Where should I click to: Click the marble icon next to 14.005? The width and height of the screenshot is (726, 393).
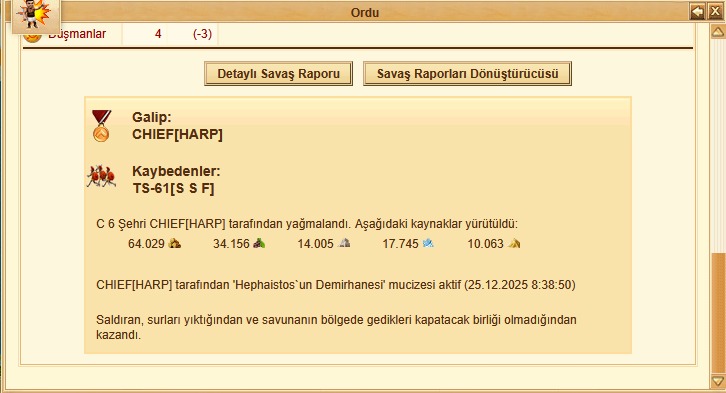[x=344, y=243]
